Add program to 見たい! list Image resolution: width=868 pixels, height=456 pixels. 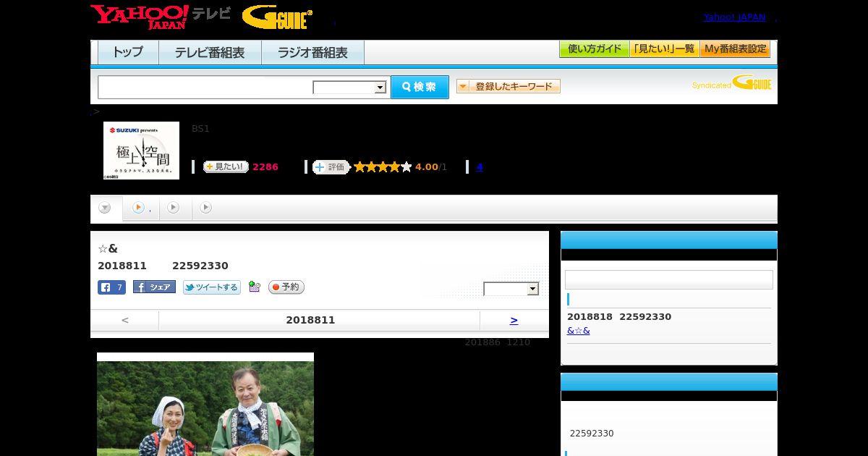pos(226,166)
